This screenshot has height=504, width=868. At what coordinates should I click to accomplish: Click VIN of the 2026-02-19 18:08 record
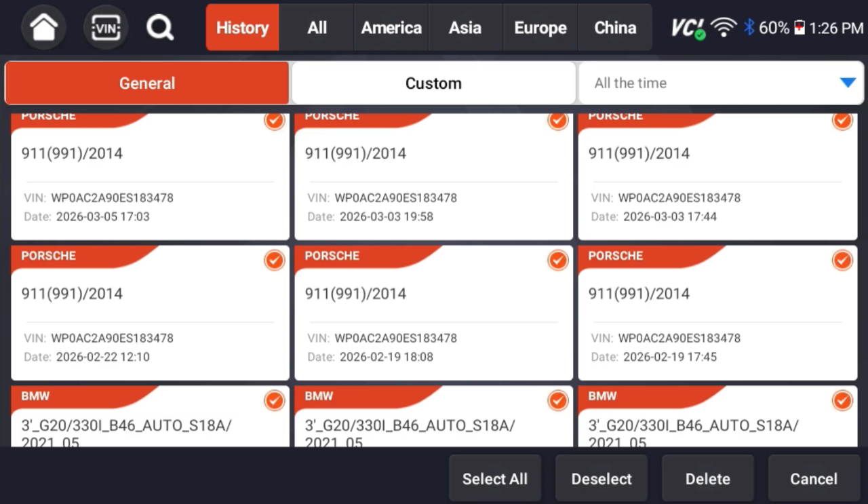point(396,338)
